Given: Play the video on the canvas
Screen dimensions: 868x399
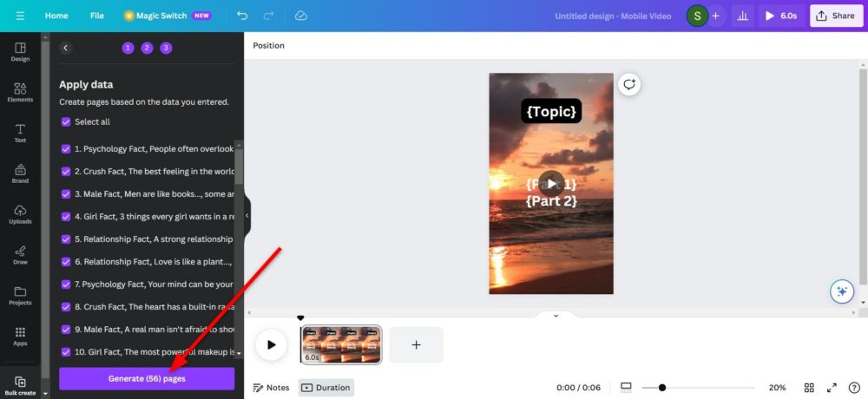Looking at the screenshot, I should coord(551,183).
